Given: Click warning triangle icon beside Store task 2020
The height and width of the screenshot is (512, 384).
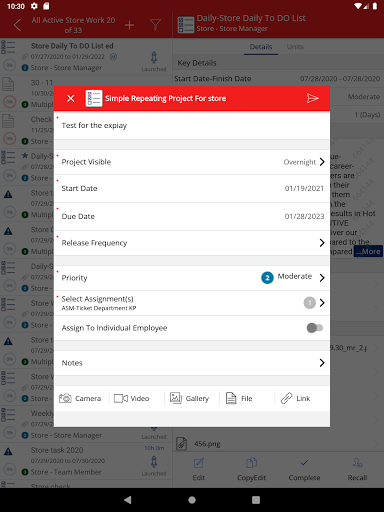Looking at the screenshot, I should pos(8,452).
